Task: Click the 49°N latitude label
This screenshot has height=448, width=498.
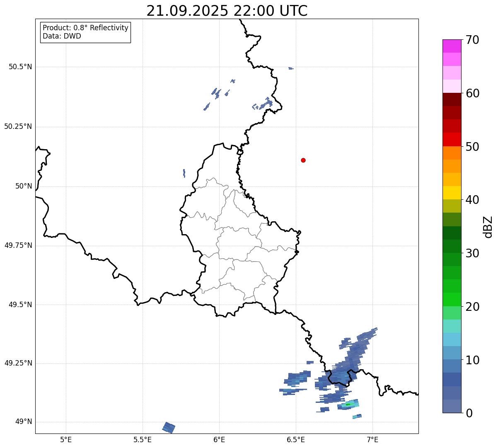Action: point(24,422)
